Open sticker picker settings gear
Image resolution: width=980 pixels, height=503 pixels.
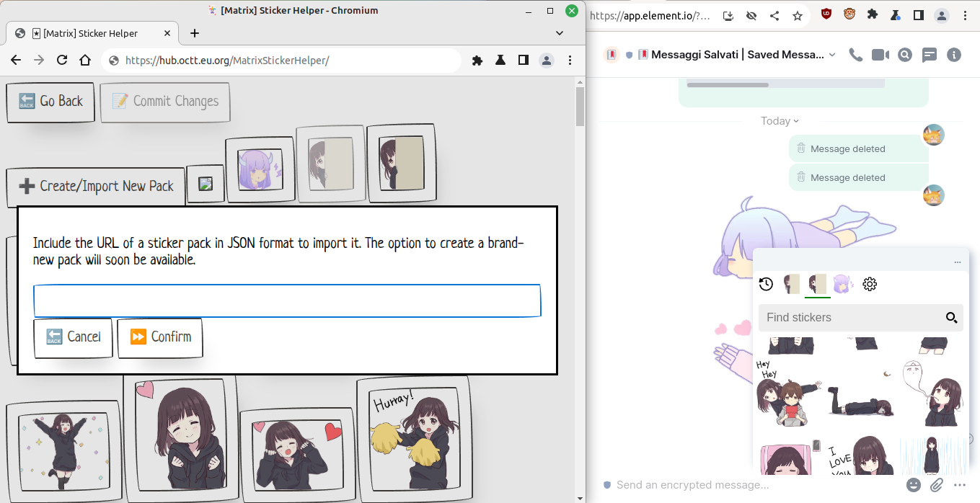coord(870,284)
